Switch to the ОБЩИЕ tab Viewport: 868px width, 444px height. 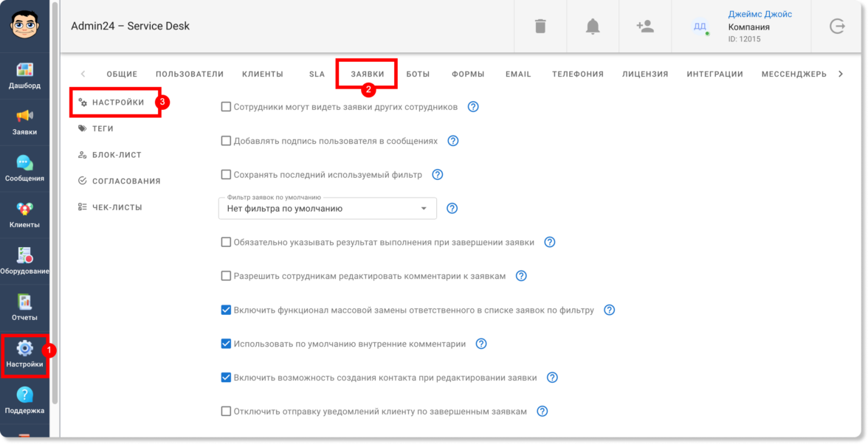[x=122, y=74]
